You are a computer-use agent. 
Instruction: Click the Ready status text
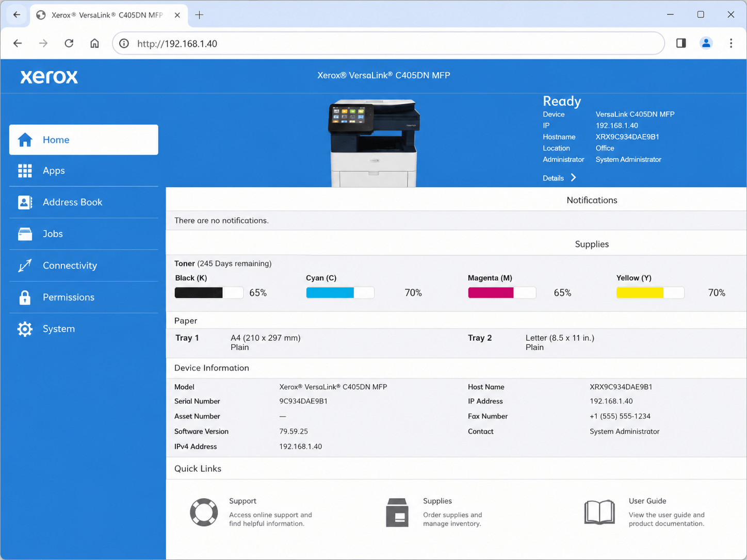pyautogui.click(x=562, y=101)
